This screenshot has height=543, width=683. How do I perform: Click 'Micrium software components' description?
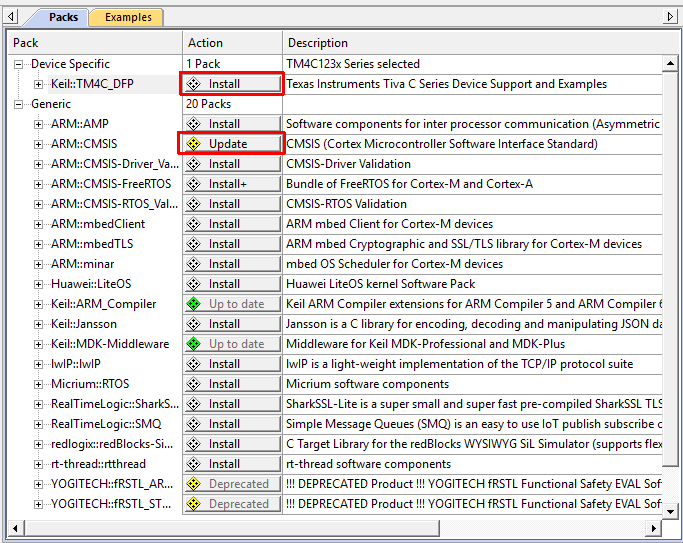pyautogui.click(x=367, y=384)
